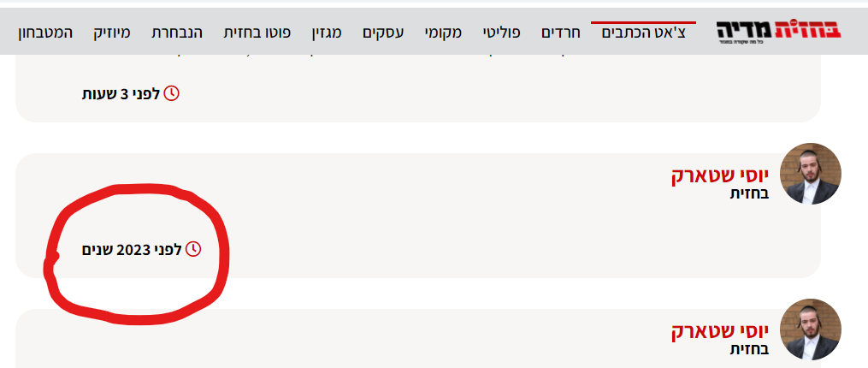Open the מגזין menu item
The width and height of the screenshot is (868, 368).
327,33
